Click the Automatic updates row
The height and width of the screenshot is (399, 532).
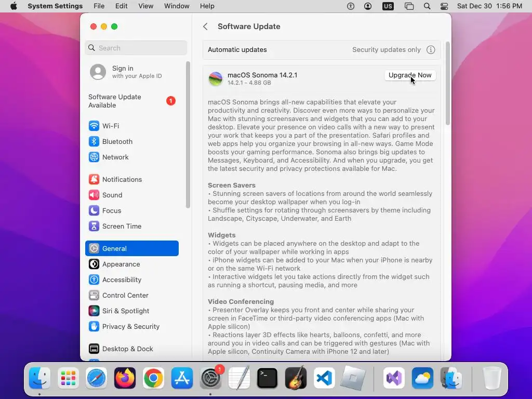[x=322, y=50]
